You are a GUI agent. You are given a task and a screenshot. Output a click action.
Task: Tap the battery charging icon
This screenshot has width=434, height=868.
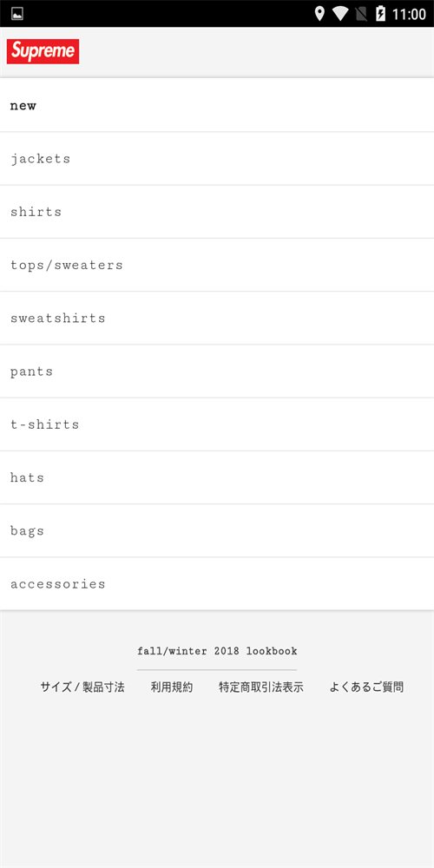[x=380, y=14]
